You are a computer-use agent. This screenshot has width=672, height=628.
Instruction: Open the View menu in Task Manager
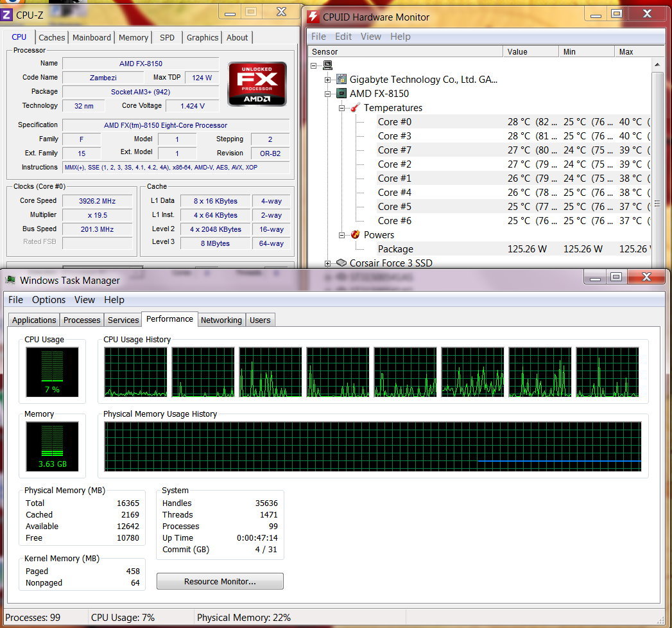coord(85,300)
